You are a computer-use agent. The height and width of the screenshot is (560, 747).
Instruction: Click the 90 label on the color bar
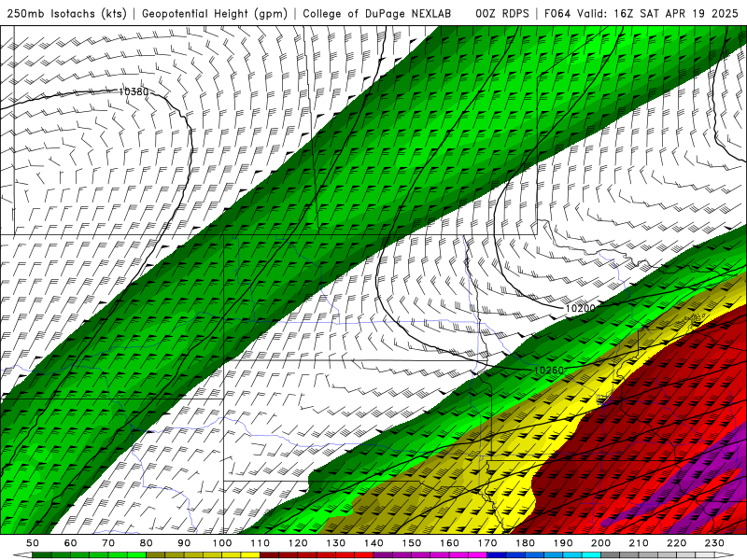tap(184, 543)
